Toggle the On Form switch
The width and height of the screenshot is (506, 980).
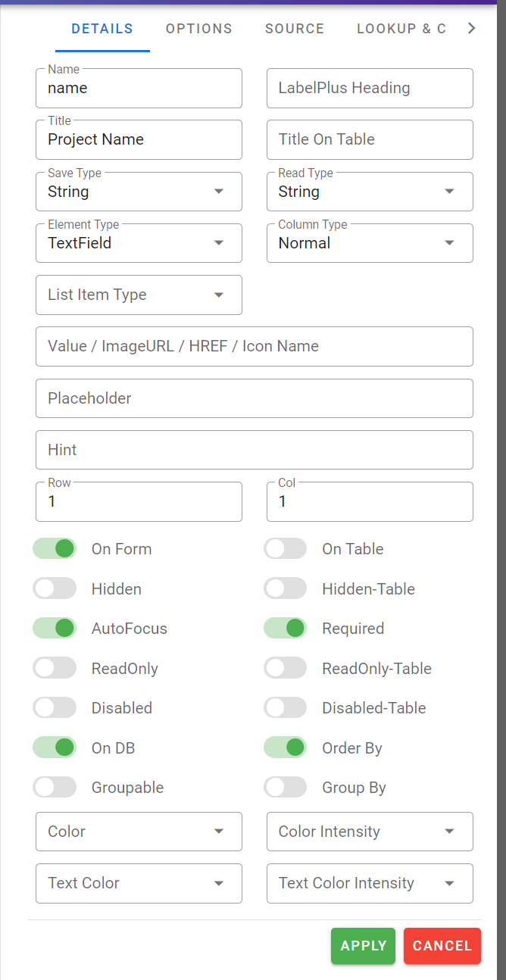55,549
